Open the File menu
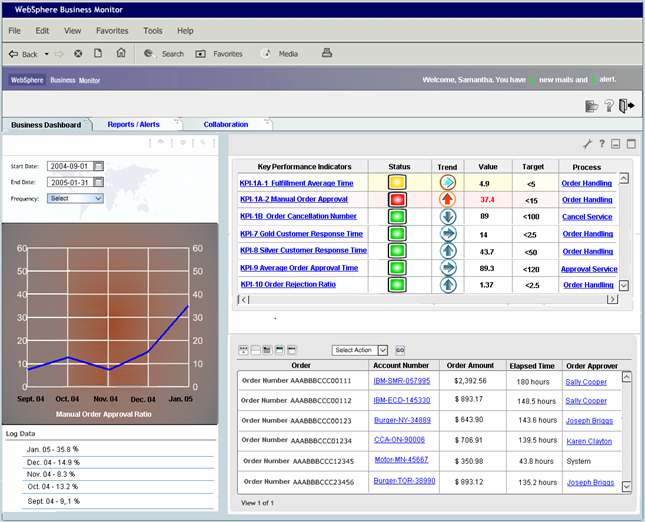 (x=14, y=31)
